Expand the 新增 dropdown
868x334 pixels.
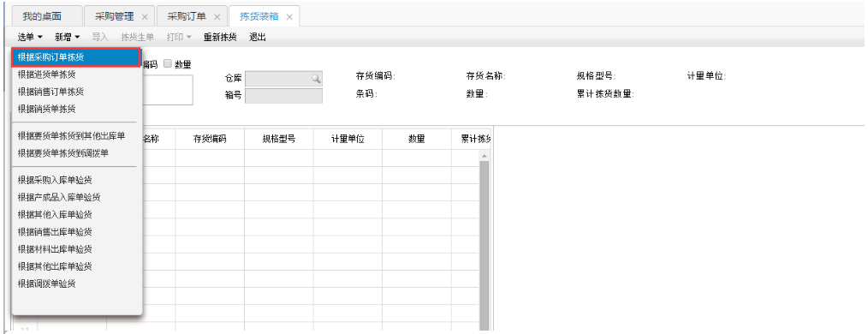pos(68,37)
